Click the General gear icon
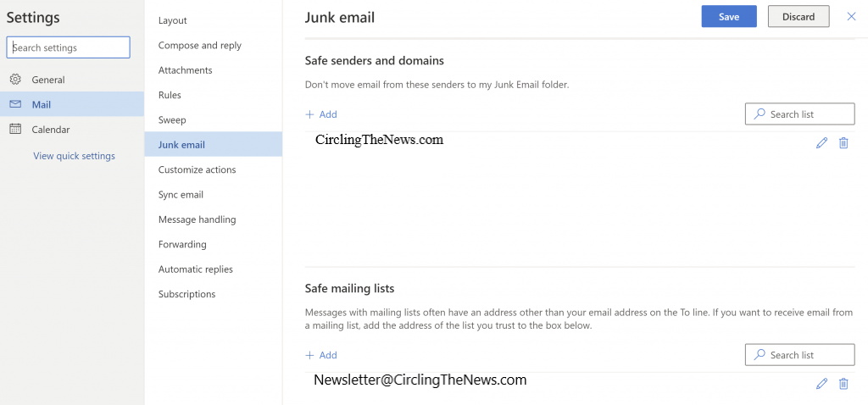Screen dimensions: 868x405 click(x=15, y=79)
